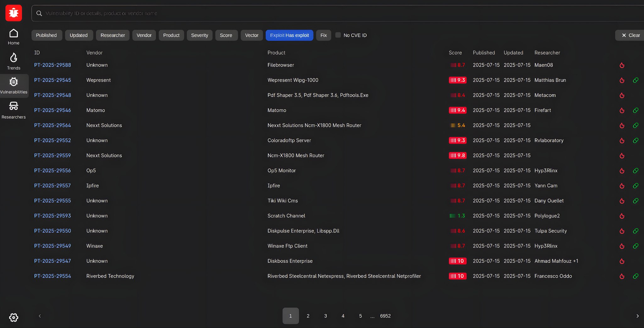The width and height of the screenshot is (644, 328).
Task: Click the Score column header
Action: click(x=455, y=53)
